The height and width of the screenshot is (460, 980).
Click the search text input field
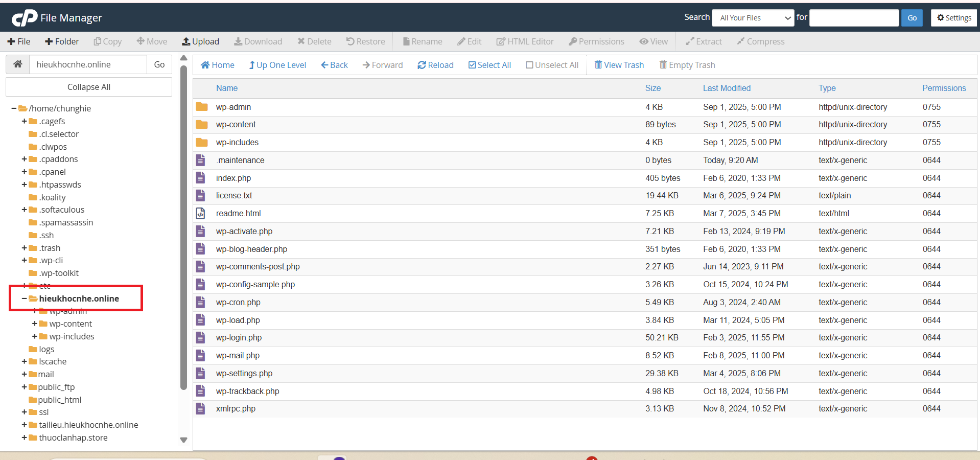click(854, 18)
